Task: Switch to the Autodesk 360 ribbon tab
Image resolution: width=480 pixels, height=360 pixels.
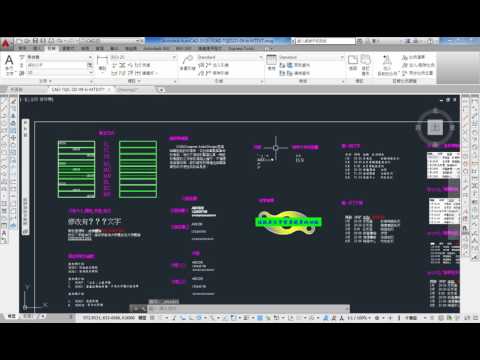Action: tap(156, 49)
